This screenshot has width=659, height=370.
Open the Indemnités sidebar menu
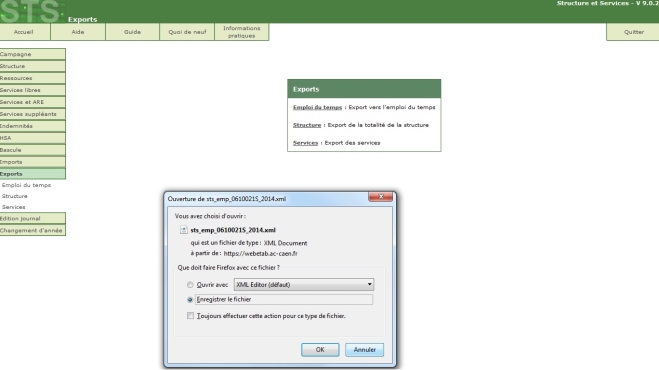pyautogui.click(x=32, y=126)
